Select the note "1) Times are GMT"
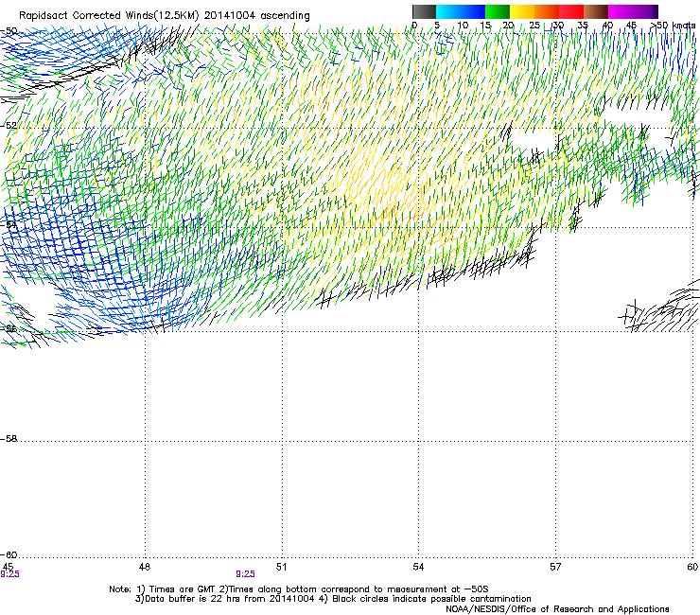This screenshot has width=700, height=615. pyautogui.click(x=177, y=589)
